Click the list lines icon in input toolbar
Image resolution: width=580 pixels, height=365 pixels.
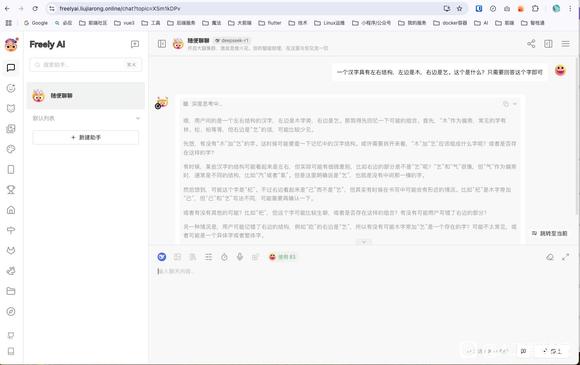209,257
